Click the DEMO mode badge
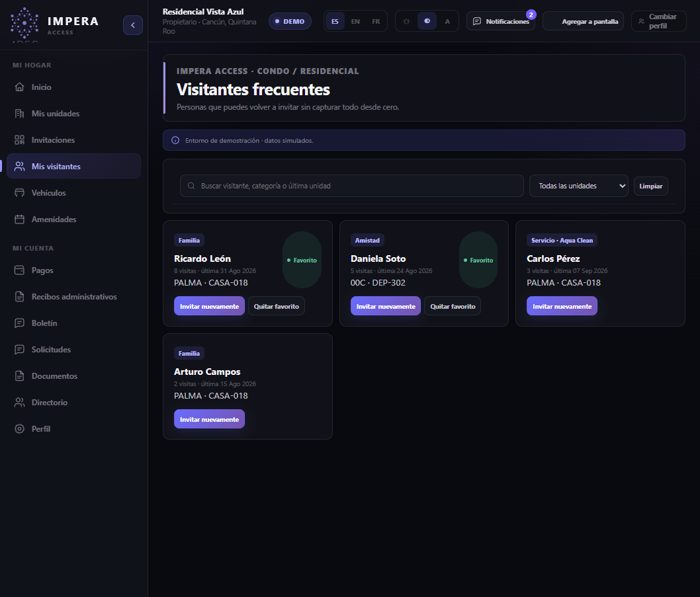Viewport: 700px width, 597px height. 290,21
